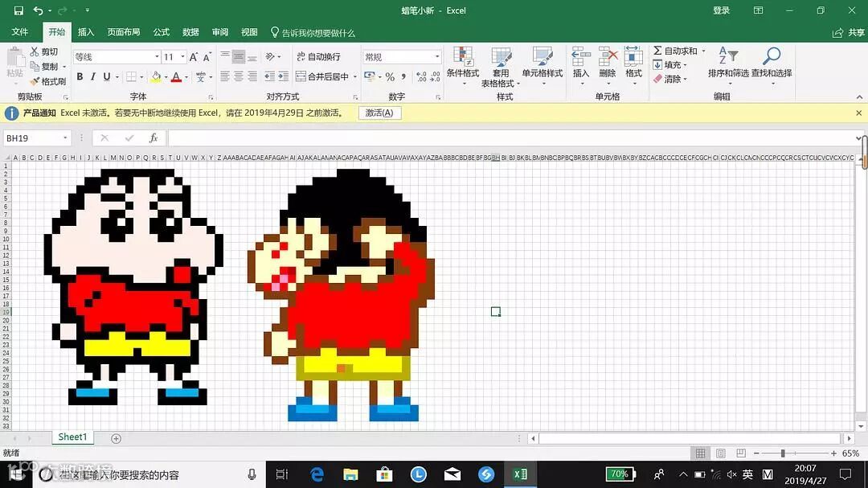Toggle underline formatting
Screen dimensions: 868x488
point(107,76)
